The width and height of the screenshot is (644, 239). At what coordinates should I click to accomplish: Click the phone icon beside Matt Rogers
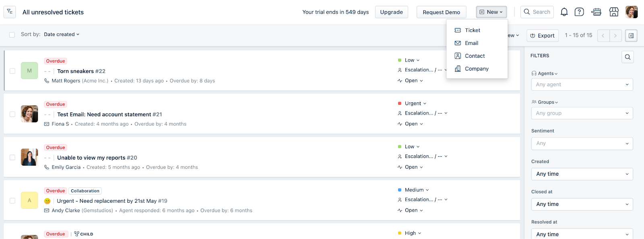(47, 81)
